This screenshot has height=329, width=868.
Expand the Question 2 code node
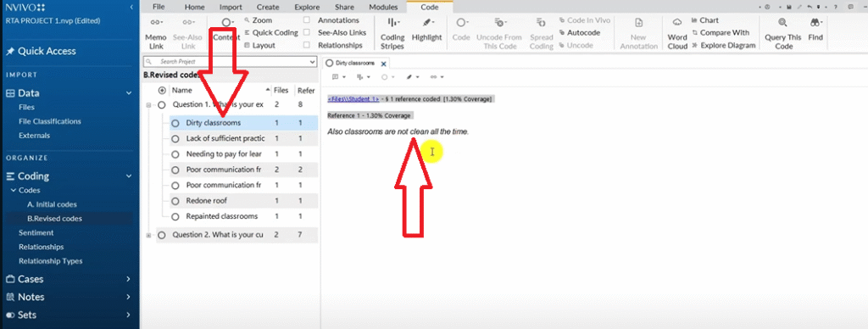tap(148, 236)
